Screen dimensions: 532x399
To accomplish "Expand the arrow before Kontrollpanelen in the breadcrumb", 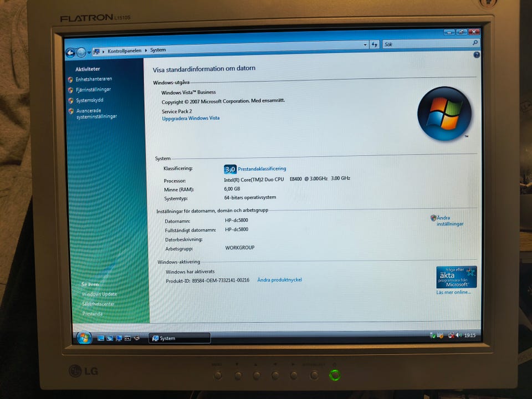I will click(103, 52).
